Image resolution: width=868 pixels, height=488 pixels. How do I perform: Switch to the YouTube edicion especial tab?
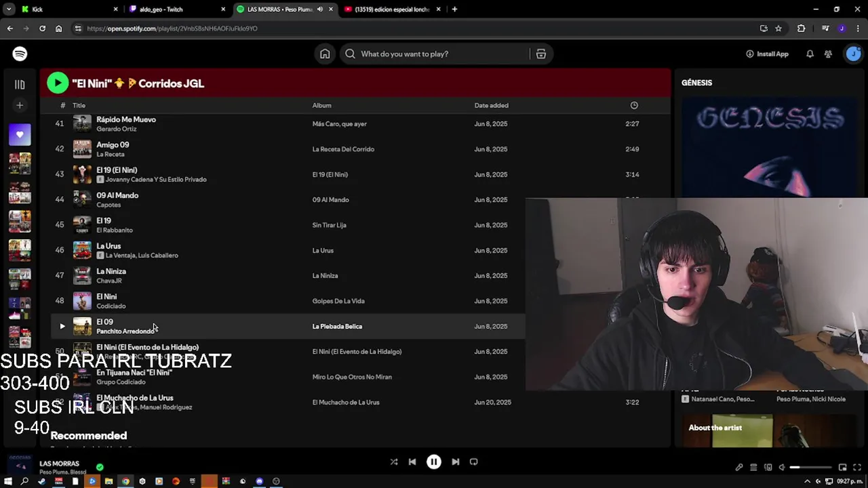pos(392,9)
